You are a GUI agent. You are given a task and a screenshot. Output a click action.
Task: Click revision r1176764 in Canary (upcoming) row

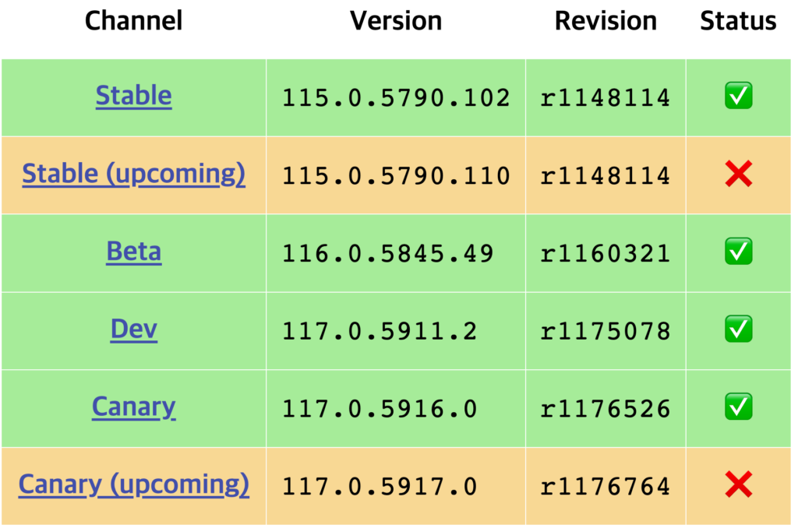(606, 487)
